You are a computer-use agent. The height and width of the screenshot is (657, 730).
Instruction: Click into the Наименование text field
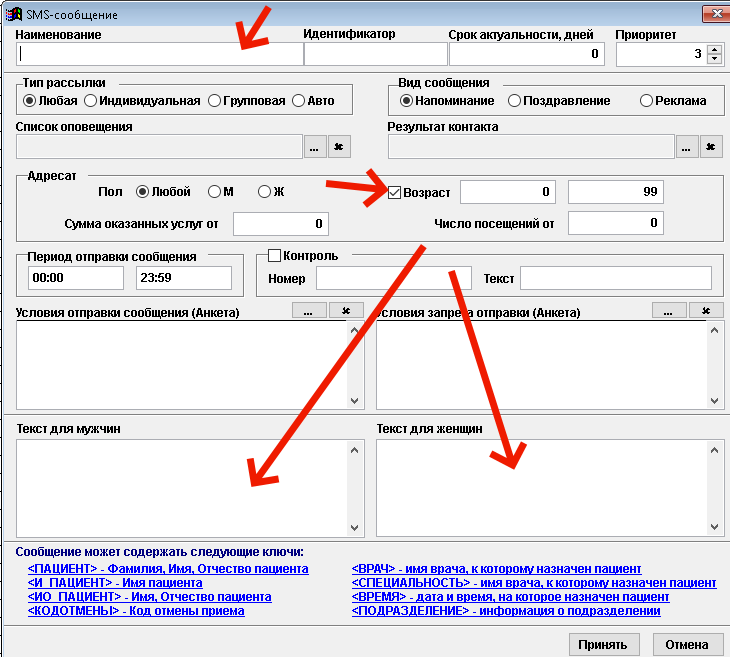(158, 54)
